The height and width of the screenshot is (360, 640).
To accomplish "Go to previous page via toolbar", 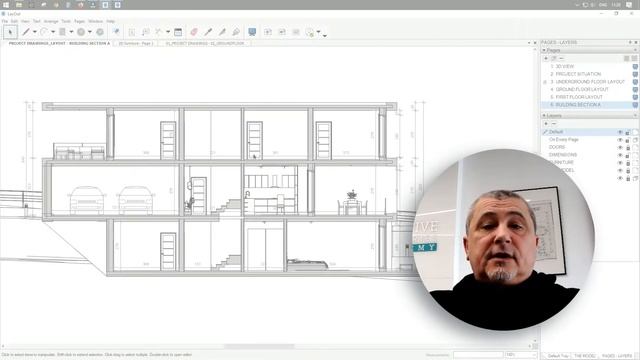I will pos(282,32).
